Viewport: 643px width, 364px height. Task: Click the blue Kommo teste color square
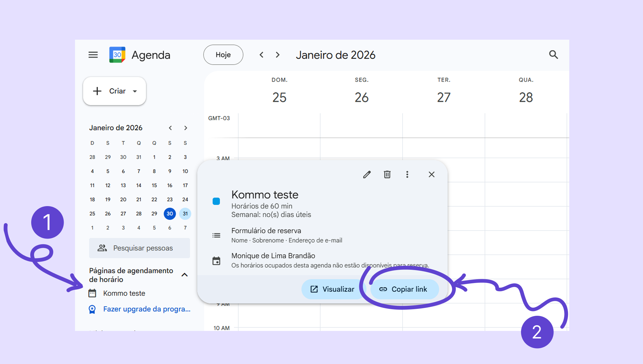(216, 201)
